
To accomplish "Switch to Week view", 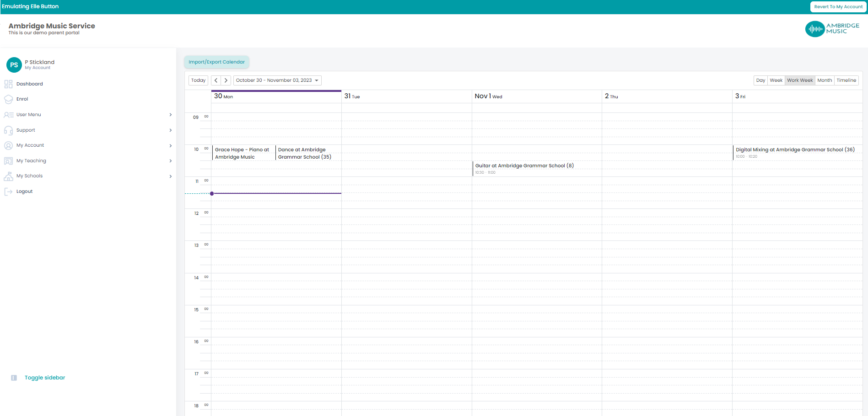I will pos(776,80).
